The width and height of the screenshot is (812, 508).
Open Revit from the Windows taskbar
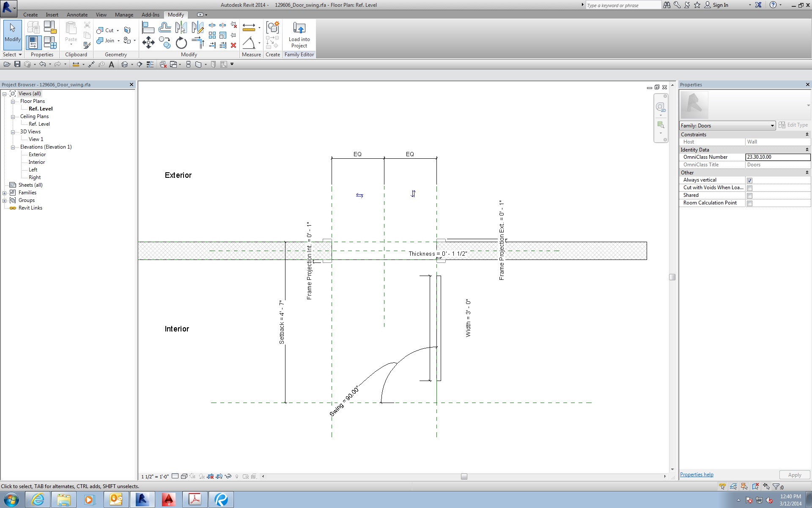[x=142, y=500]
